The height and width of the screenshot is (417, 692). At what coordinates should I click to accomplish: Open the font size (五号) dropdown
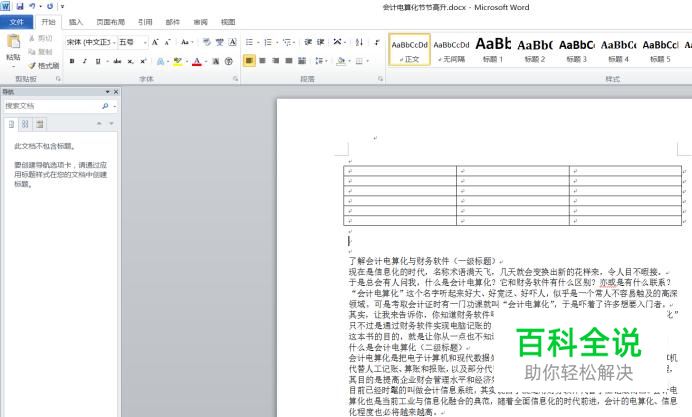[145, 42]
